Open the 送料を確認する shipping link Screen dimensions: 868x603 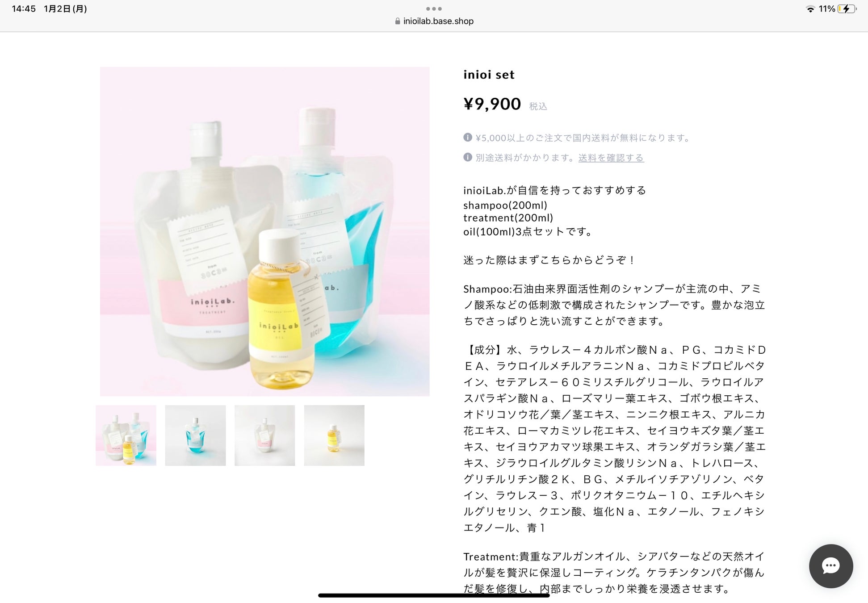tap(611, 158)
